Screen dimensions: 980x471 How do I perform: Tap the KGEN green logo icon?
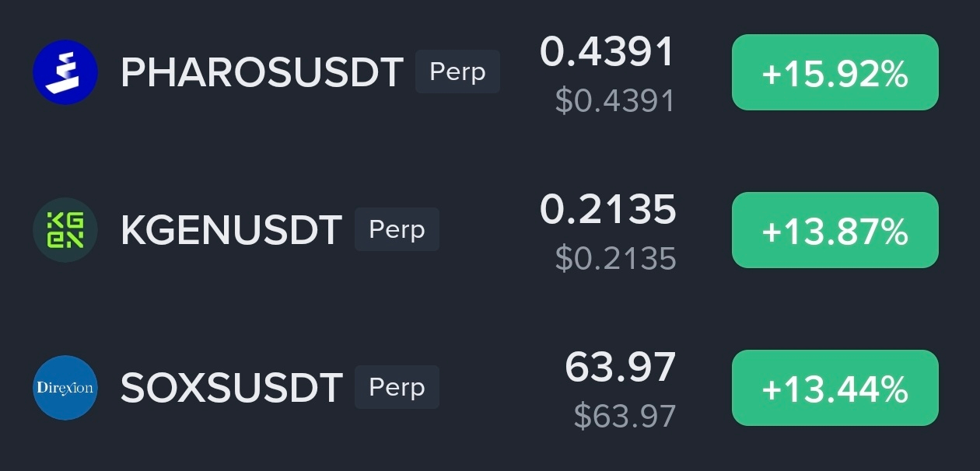click(x=65, y=230)
